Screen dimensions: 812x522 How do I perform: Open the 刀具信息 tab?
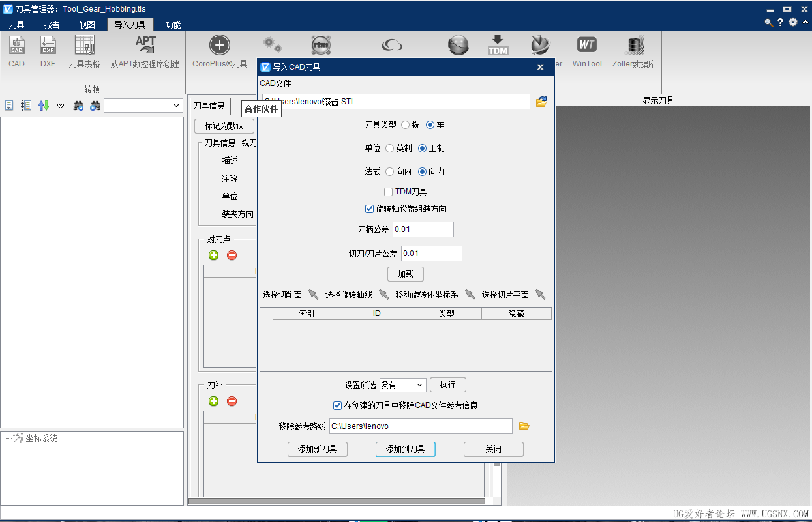[x=210, y=106]
